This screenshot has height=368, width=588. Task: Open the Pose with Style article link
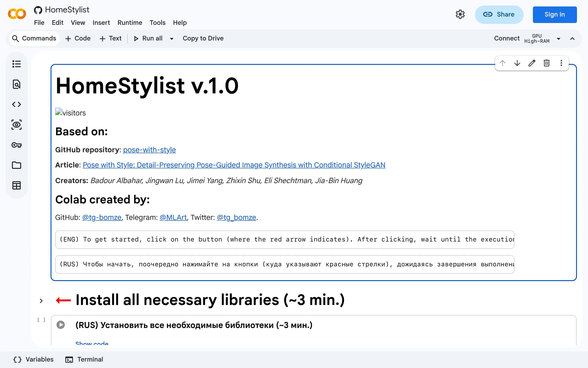point(234,165)
